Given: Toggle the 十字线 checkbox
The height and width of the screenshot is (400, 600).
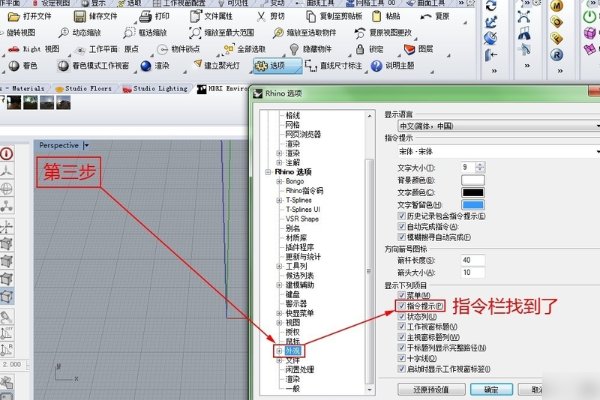Looking at the screenshot, I should pyautogui.click(x=401, y=358).
